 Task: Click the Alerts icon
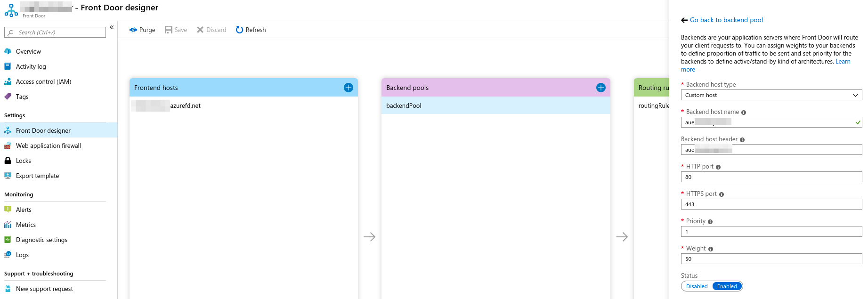pos(8,210)
